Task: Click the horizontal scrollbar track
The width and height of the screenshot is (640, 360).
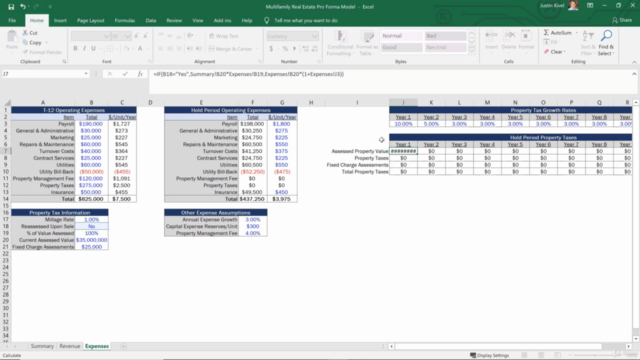Action: tap(510, 346)
